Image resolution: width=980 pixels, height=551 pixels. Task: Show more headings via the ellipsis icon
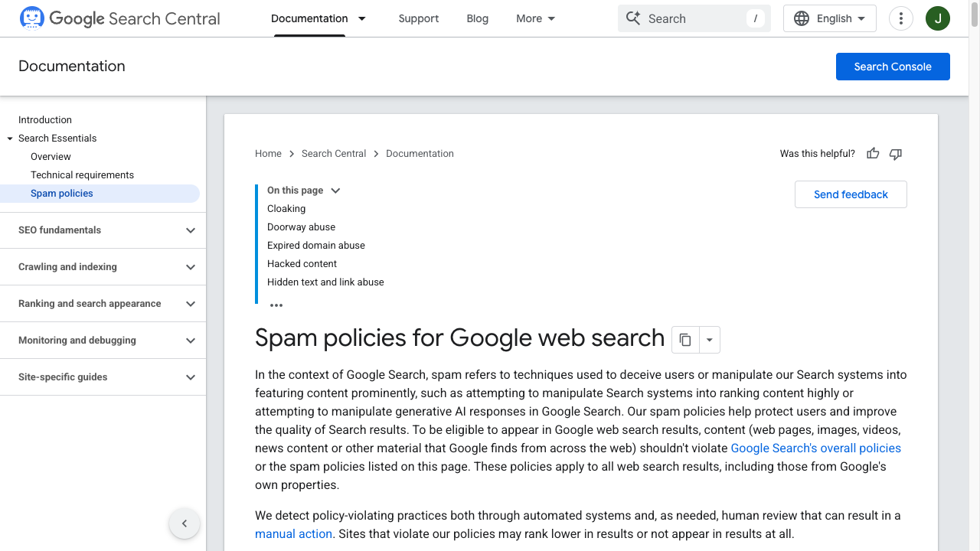point(276,305)
